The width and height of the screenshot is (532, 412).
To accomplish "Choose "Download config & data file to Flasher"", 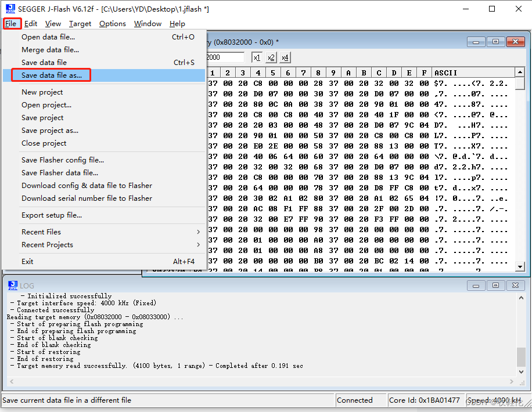I will [87, 185].
